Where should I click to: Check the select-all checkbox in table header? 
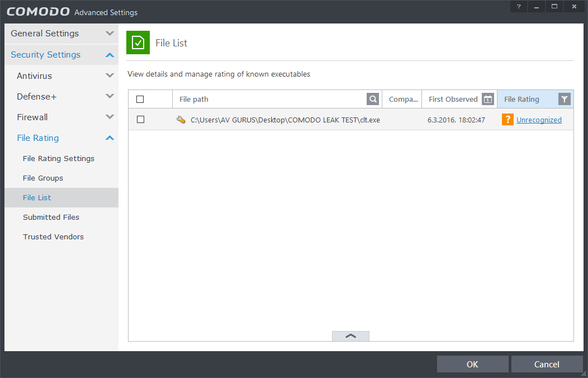[140, 100]
